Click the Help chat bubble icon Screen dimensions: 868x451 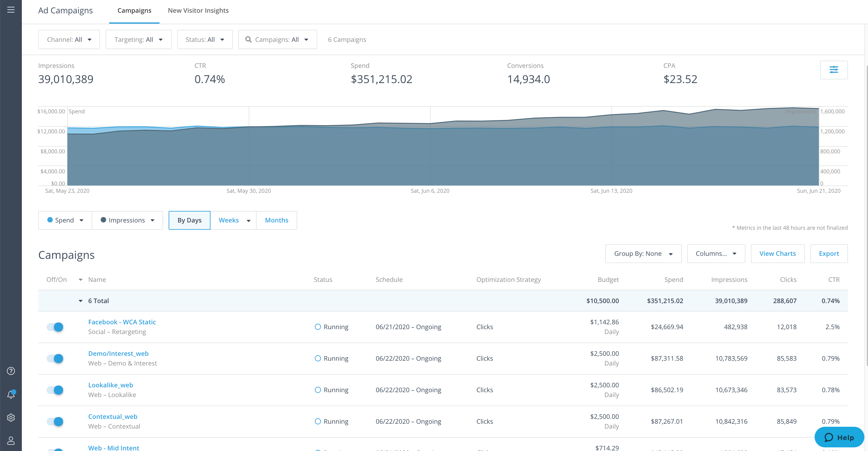(829, 437)
